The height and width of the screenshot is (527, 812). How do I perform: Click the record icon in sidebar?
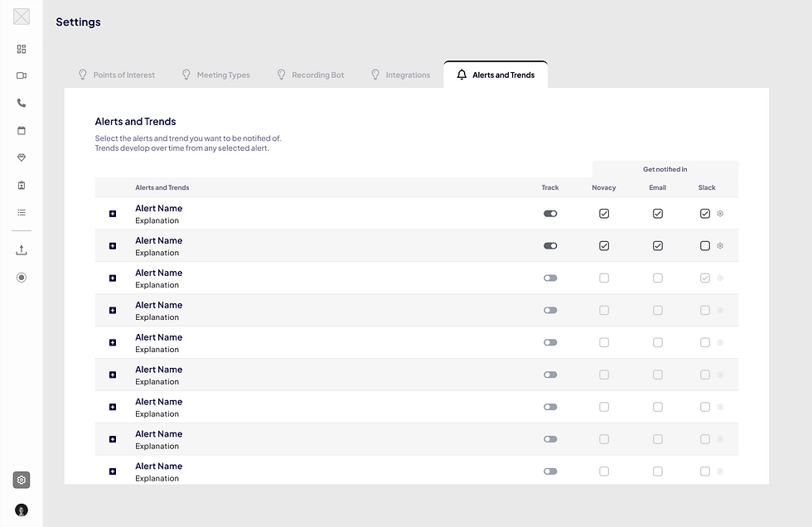click(22, 278)
